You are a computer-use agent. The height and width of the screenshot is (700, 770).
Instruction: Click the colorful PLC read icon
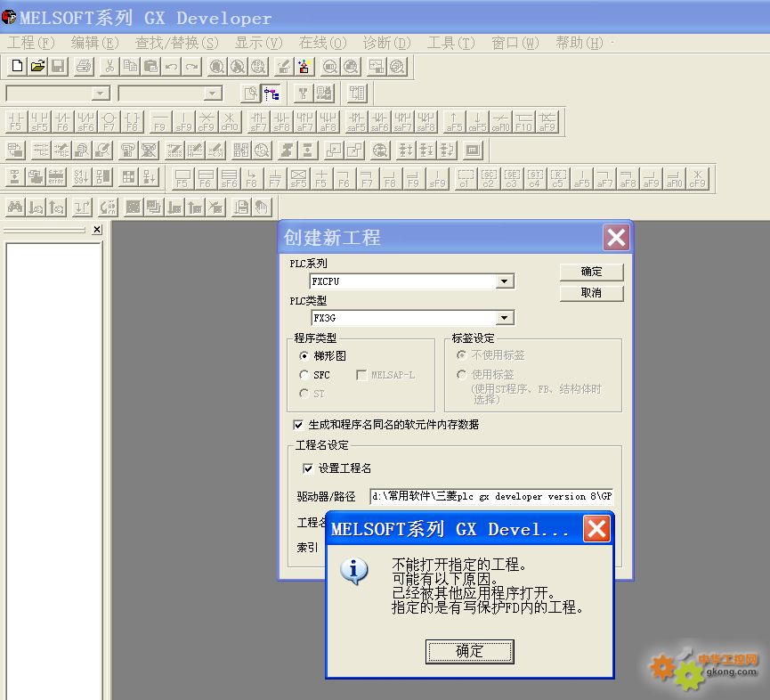point(304,66)
